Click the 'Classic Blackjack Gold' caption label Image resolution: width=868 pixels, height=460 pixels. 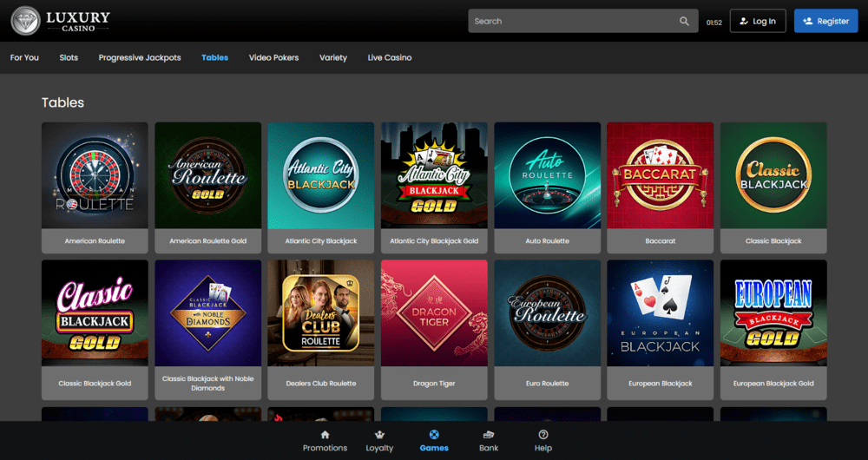pos(95,383)
